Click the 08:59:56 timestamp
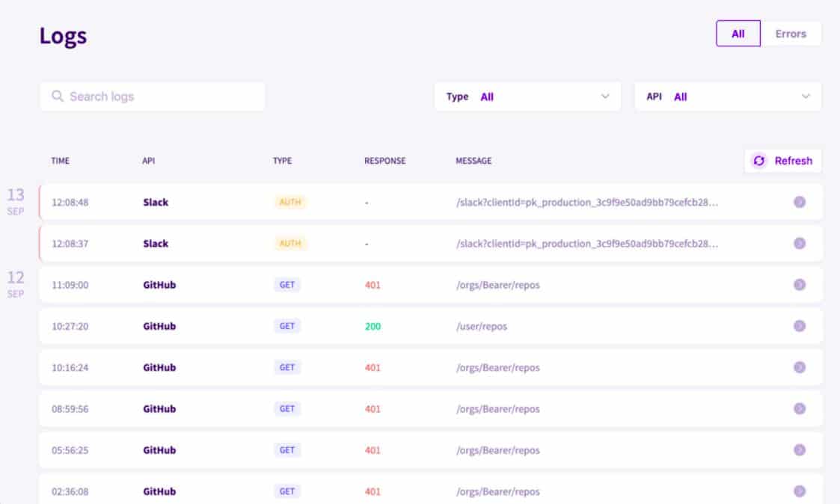Viewport: 840px width, 504px height. (x=70, y=409)
